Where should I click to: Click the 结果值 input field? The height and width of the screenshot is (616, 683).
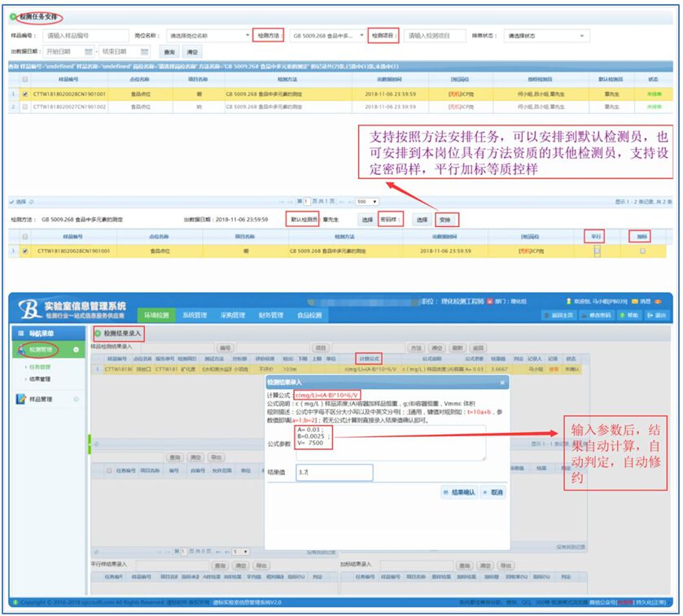(x=334, y=472)
